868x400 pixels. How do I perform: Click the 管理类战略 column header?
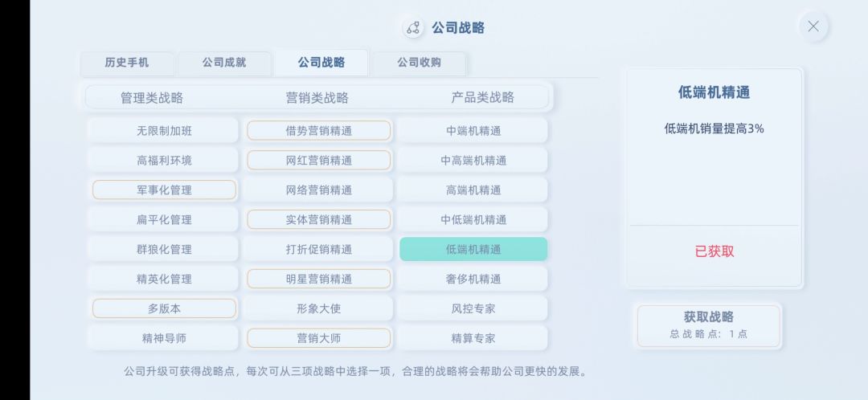pyautogui.click(x=152, y=98)
